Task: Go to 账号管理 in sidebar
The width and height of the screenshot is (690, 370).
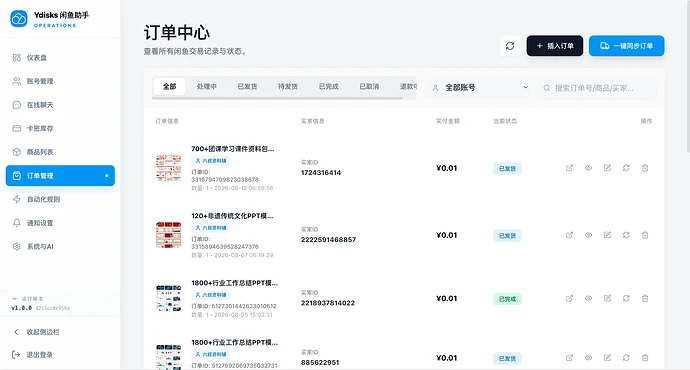Action: (60, 81)
